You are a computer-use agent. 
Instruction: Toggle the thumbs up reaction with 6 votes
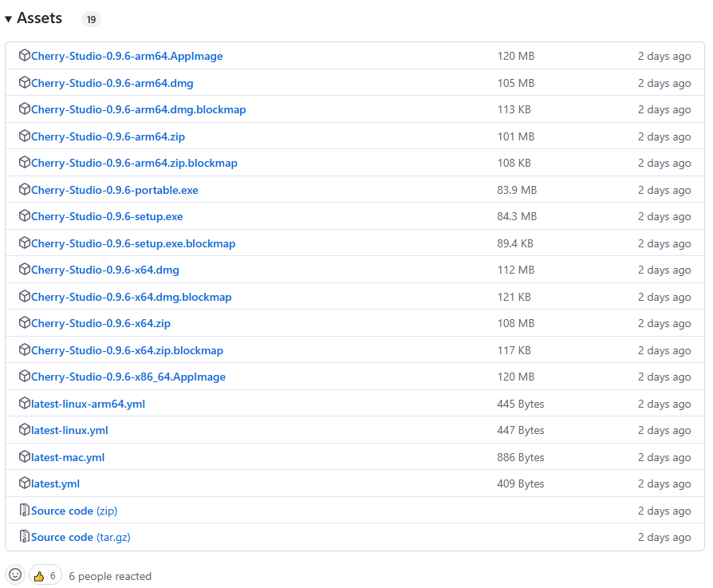(x=45, y=575)
